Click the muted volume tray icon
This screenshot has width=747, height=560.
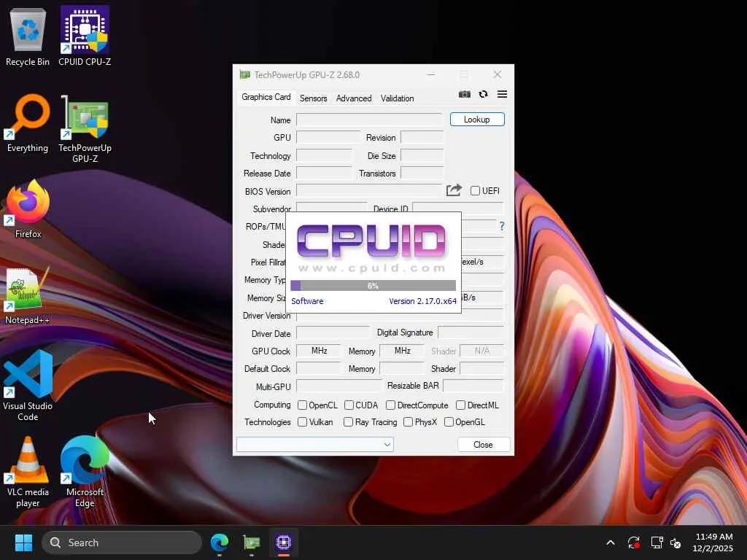[x=676, y=542]
